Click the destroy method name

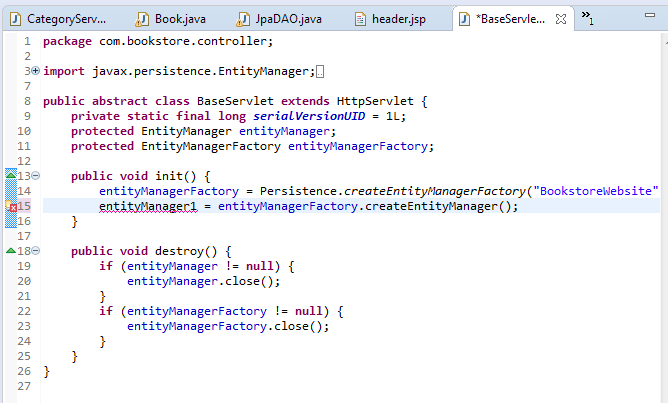(179, 251)
